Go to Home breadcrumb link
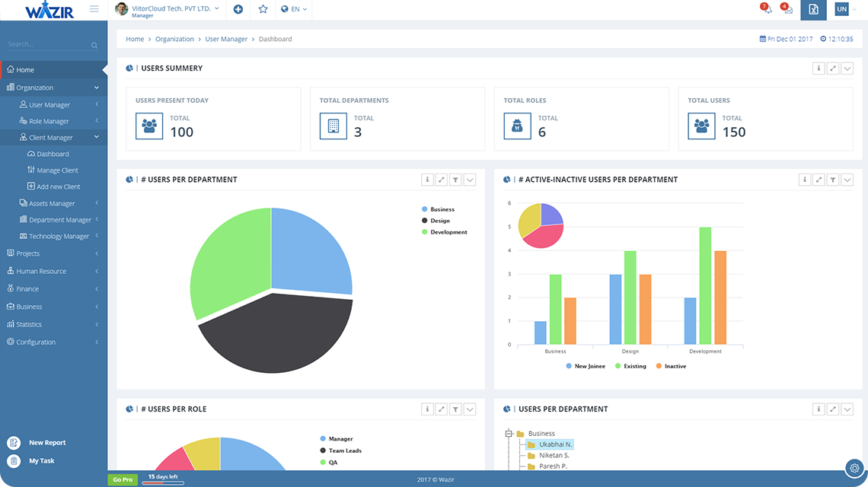868x487 pixels. (135, 40)
